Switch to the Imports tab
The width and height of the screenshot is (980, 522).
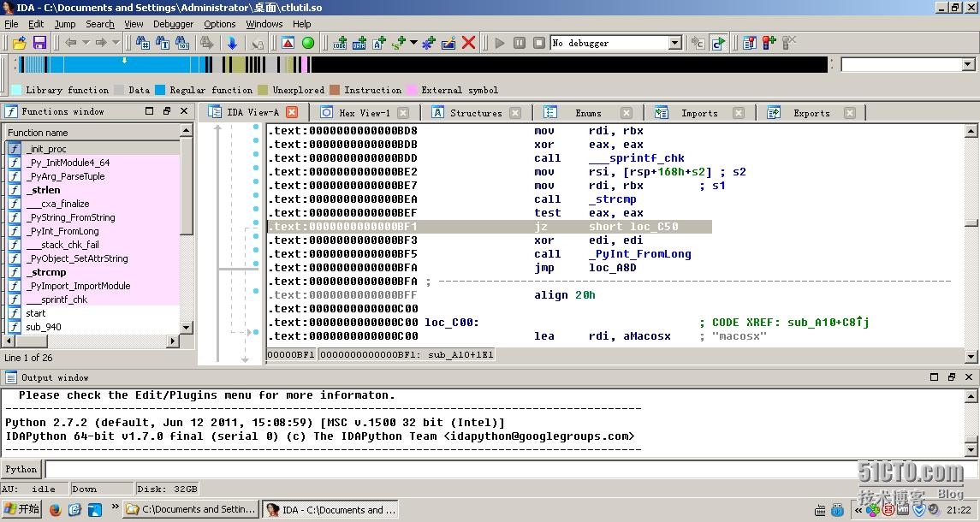coord(699,112)
